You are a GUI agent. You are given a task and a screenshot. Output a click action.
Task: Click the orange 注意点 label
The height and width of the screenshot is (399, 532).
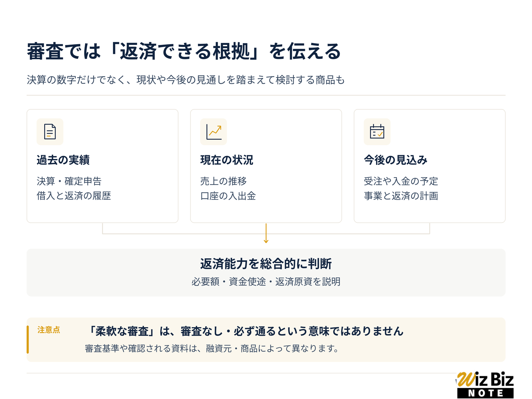[49, 330]
